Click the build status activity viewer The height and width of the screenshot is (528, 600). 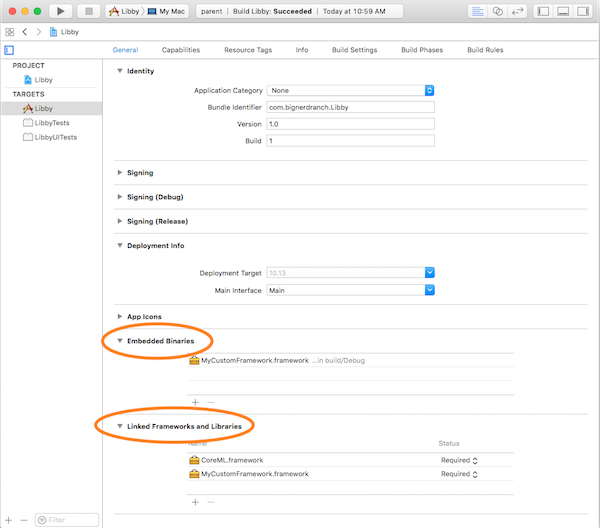pos(299,11)
